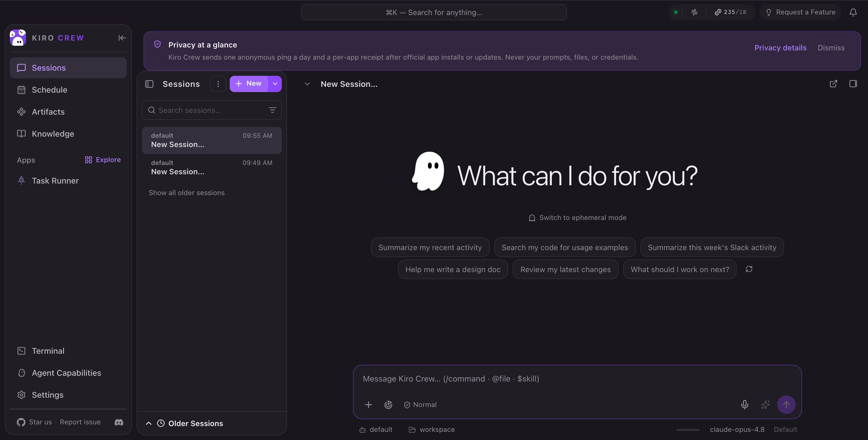Toggle the sessions list panel icon
This screenshot has width=868, height=440.
(149, 84)
